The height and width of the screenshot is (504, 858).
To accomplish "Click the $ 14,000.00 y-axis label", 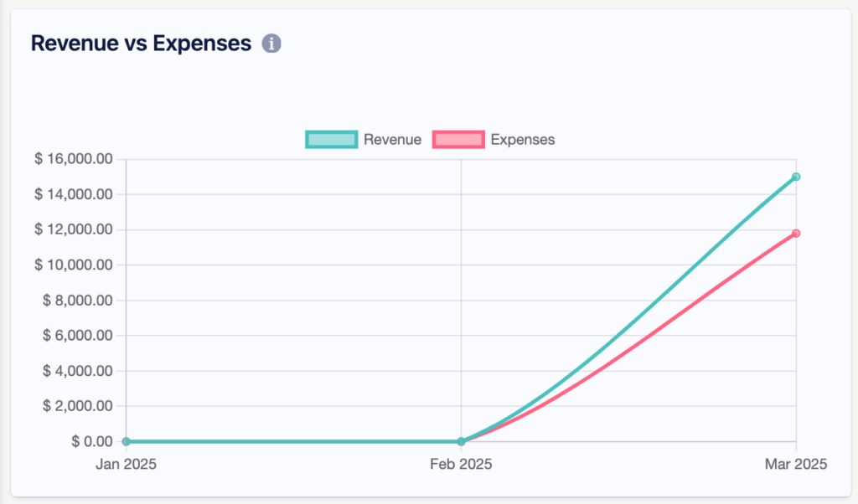I will point(73,194).
